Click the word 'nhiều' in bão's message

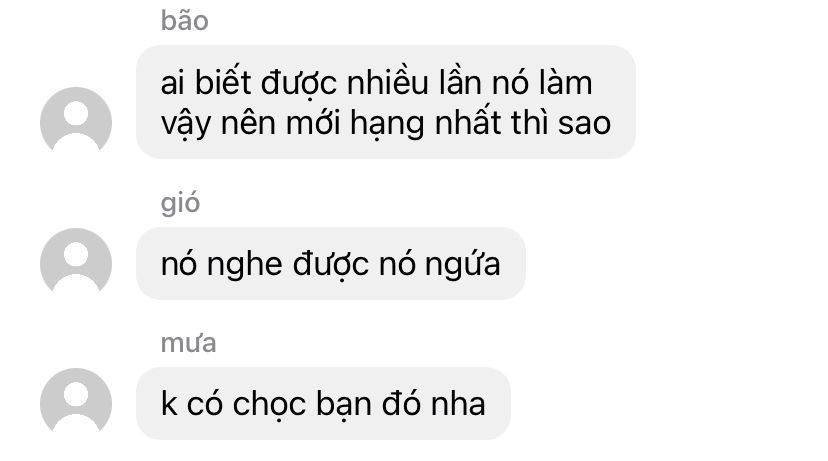[x=388, y=83]
